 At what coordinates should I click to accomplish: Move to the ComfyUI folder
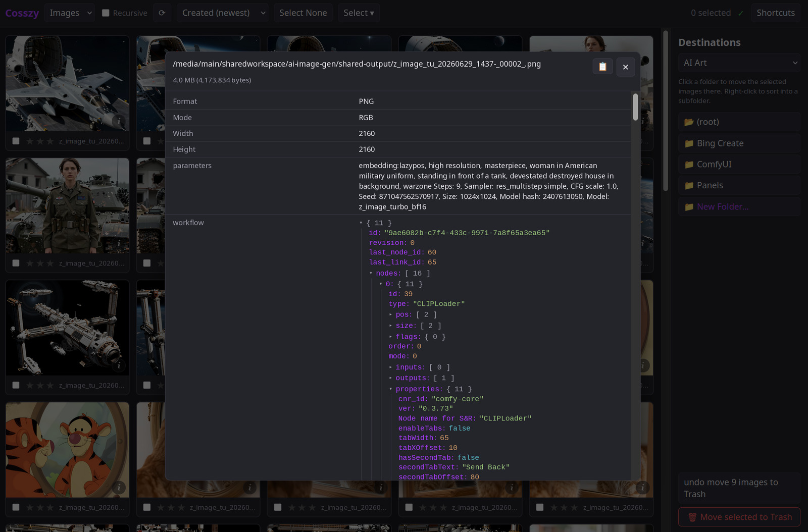739,165
